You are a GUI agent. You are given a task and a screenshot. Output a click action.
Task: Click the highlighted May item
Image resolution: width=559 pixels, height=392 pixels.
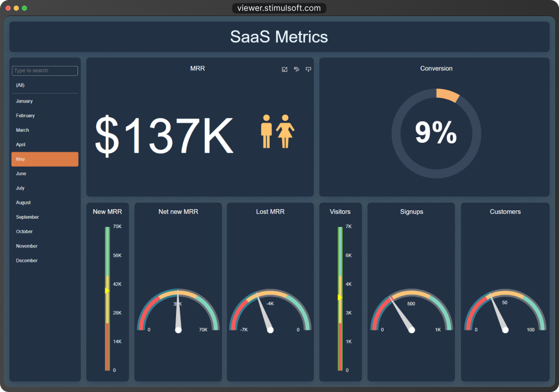[x=45, y=159]
